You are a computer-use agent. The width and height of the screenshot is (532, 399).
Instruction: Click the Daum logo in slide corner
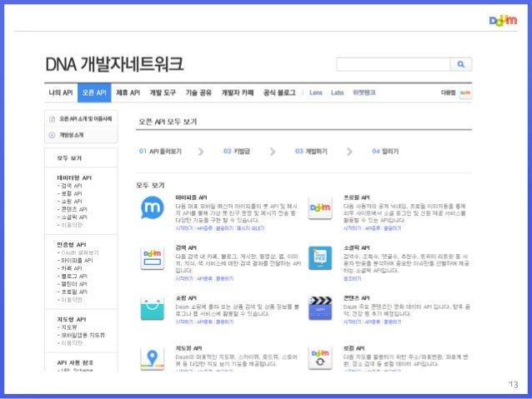coord(503,21)
